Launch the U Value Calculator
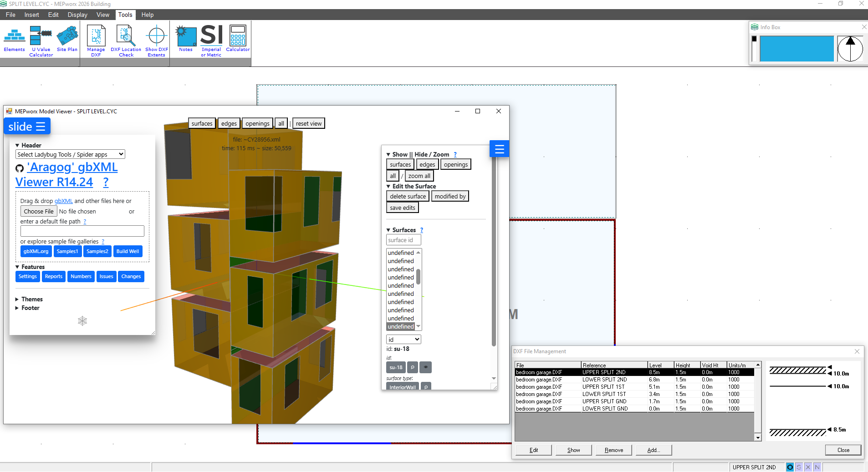 41,41
